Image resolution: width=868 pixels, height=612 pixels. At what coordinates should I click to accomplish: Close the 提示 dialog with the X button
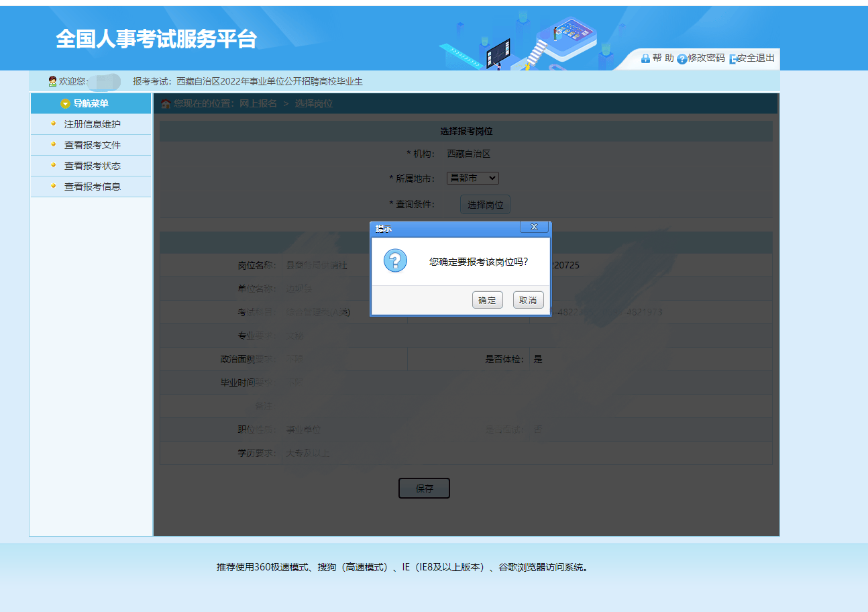pos(534,227)
